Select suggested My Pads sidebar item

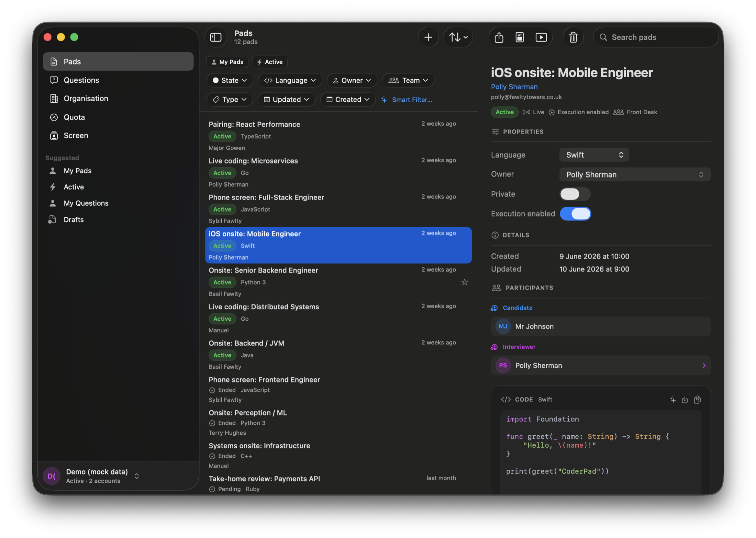pyautogui.click(x=118, y=171)
